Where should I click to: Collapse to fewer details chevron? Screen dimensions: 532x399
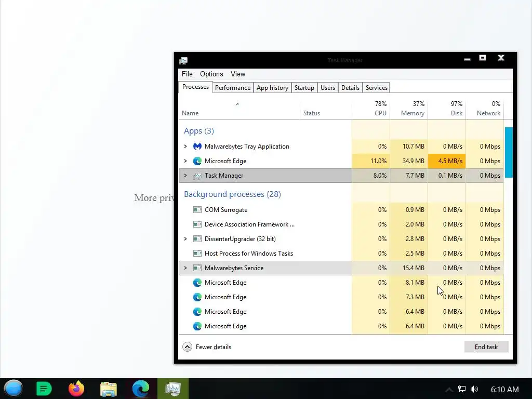(x=187, y=347)
